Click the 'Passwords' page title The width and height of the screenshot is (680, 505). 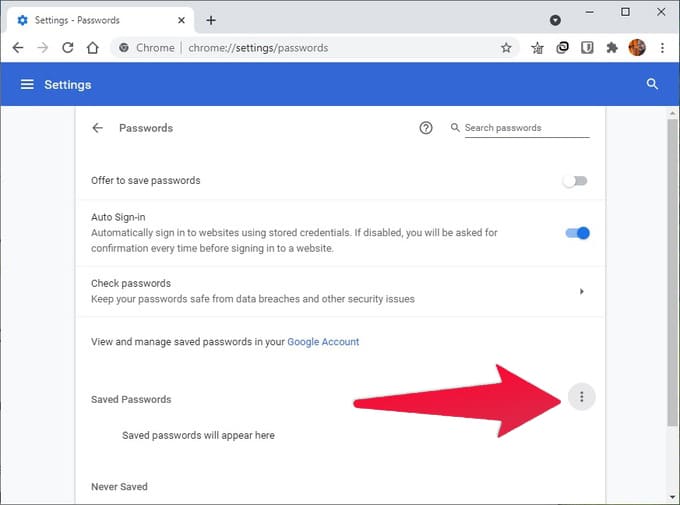[146, 128]
